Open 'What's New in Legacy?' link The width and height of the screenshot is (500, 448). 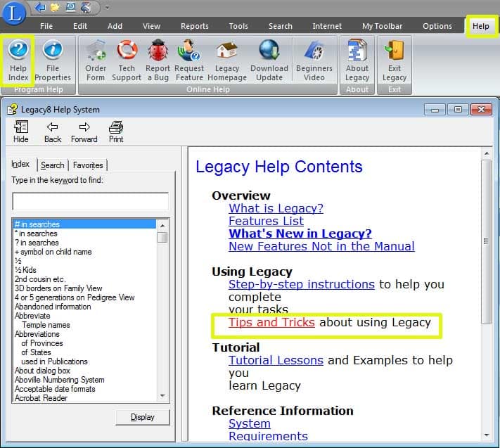click(300, 233)
